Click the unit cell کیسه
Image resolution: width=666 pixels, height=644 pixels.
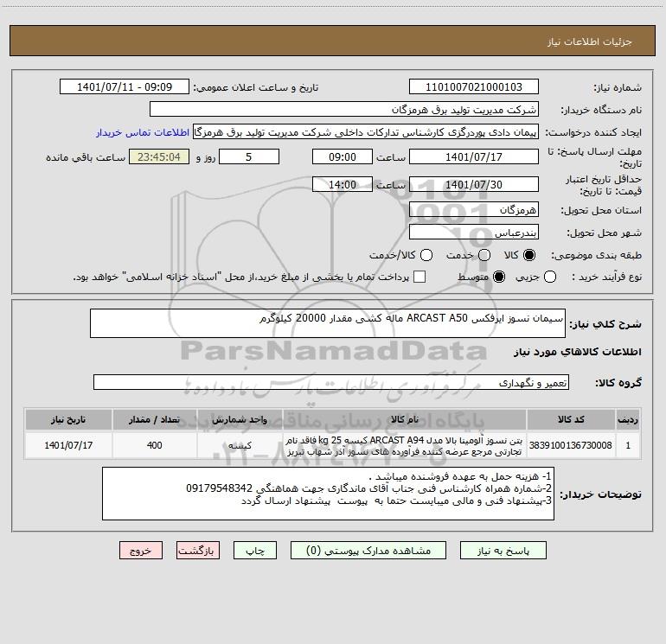coord(240,445)
